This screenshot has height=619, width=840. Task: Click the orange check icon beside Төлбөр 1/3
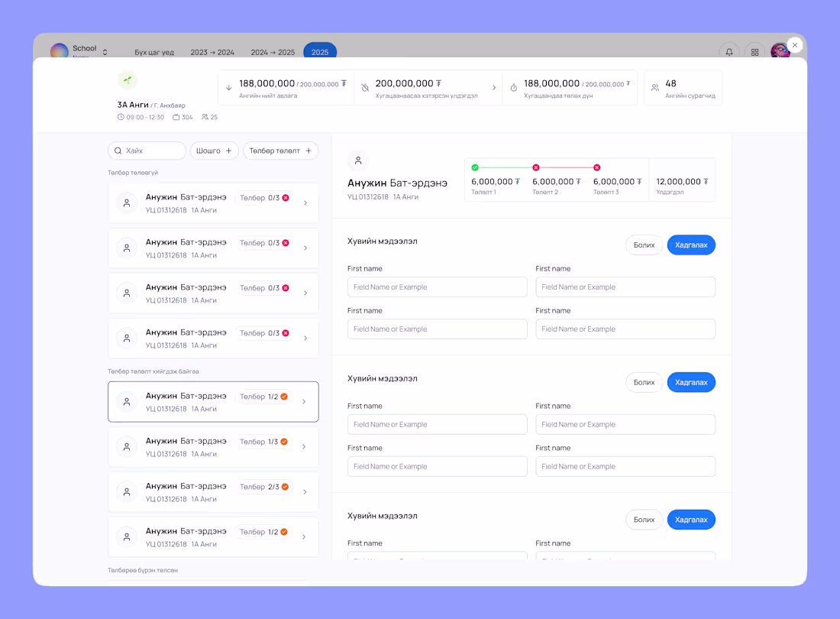[284, 442]
